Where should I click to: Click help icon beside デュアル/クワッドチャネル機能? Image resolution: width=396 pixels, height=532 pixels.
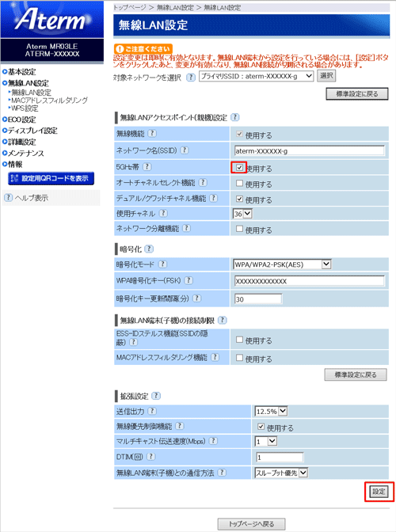213,198
